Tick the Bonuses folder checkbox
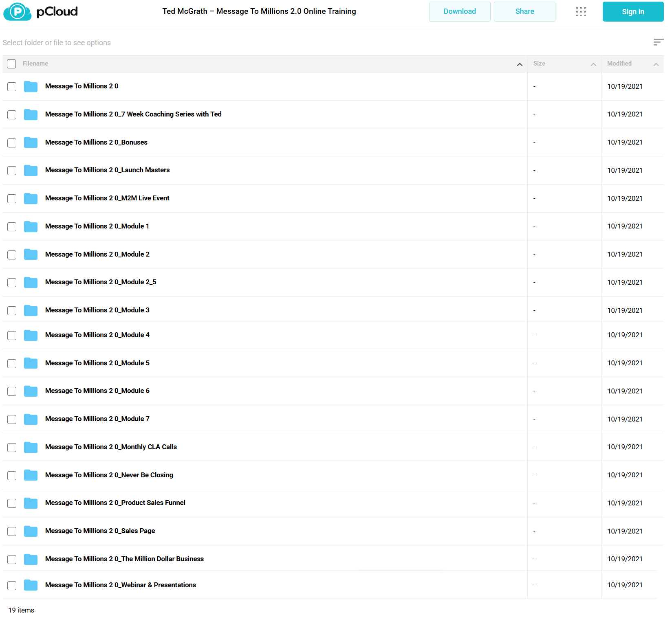The image size is (672, 617). 12,143
